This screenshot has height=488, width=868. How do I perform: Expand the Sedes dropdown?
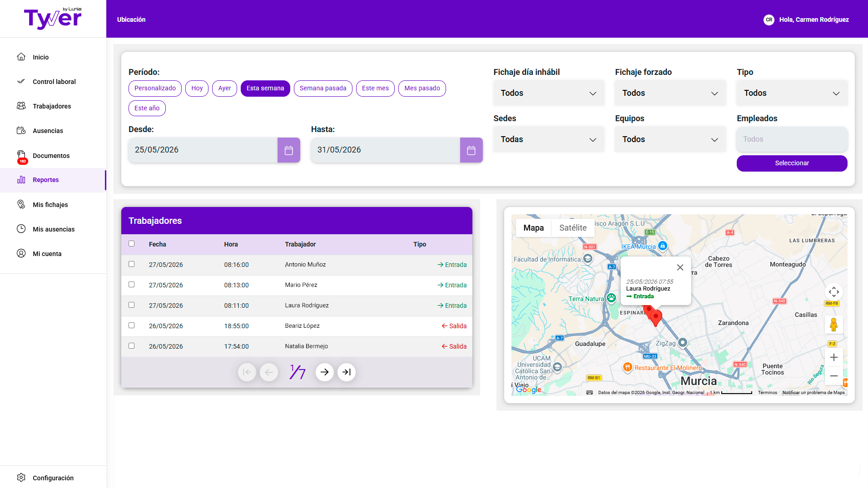point(549,139)
